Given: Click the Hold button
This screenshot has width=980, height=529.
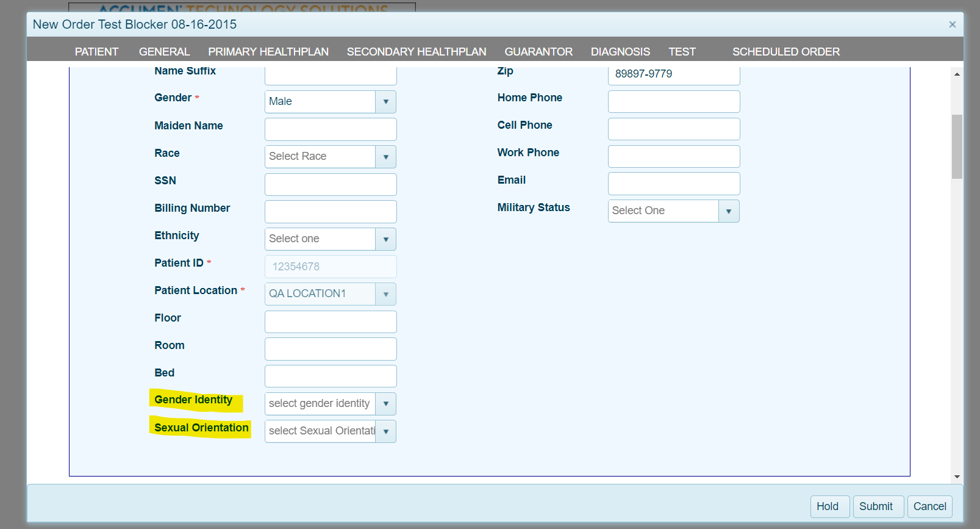Looking at the screenshot, I should pyautogui.click(x=828, y=506).
